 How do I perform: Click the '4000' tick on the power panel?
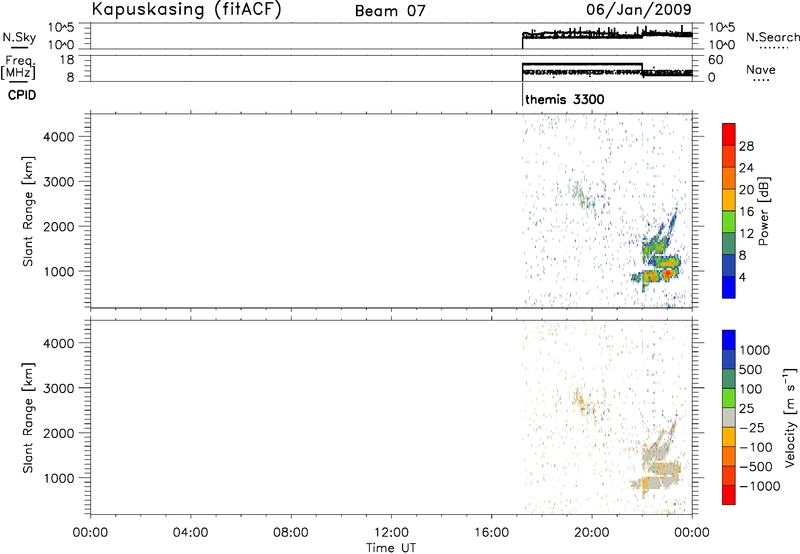(x=59, y=137)
